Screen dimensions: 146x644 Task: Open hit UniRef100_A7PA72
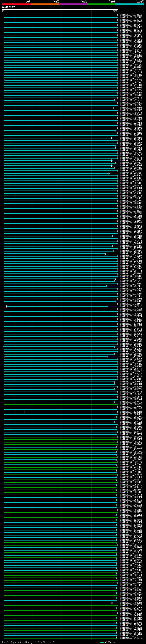pyautogui.click(x=131, y=58)
